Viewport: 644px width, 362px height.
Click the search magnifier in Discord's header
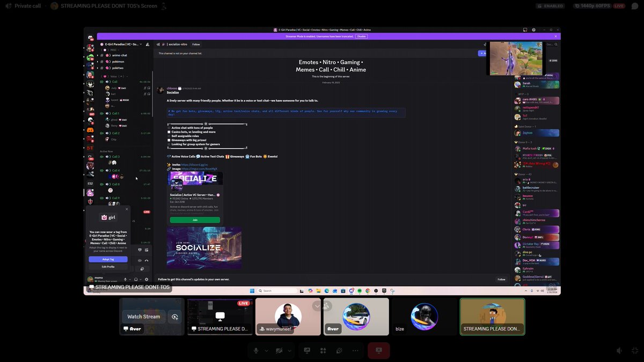click(556, 45)
